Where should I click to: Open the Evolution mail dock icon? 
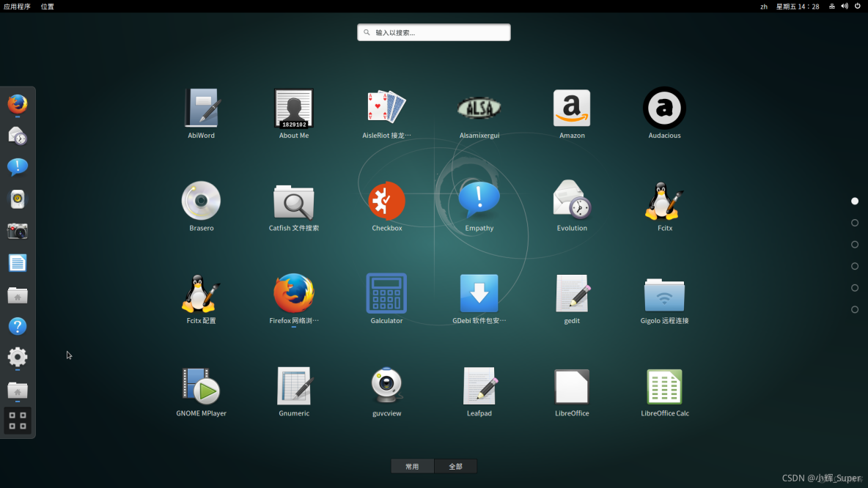pos(17,136)
